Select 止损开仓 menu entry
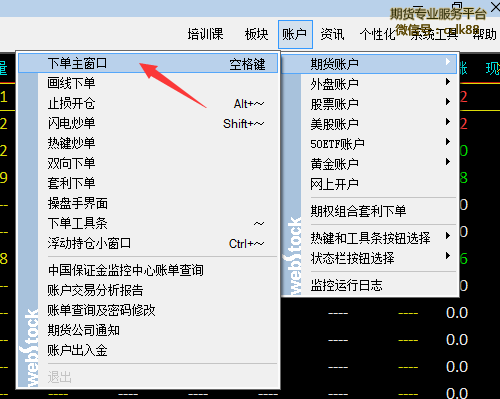 (x=148, y=103)
